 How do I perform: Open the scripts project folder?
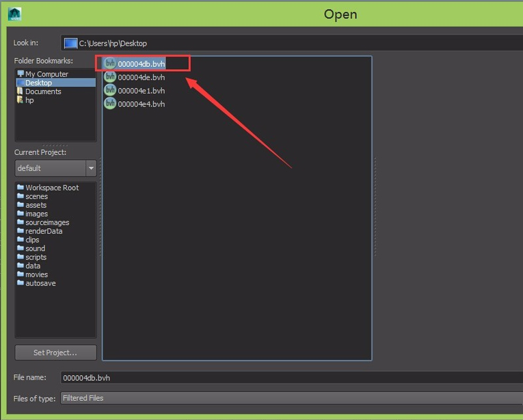coord(36,257)
